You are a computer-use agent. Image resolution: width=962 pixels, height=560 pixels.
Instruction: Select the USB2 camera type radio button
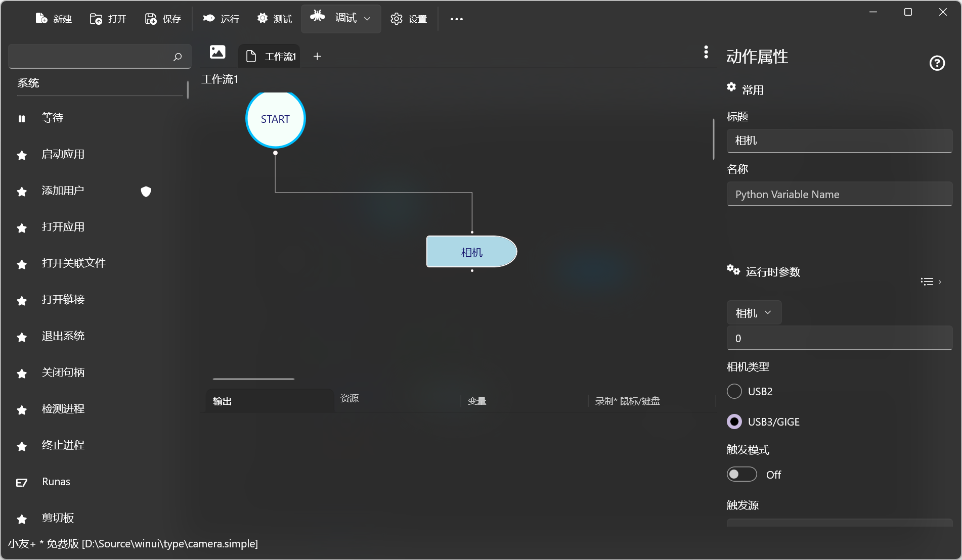point(734,391)
